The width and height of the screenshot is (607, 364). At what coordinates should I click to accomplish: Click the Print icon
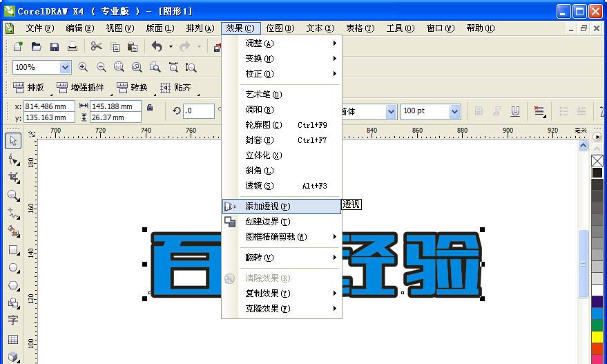[73, 47]
